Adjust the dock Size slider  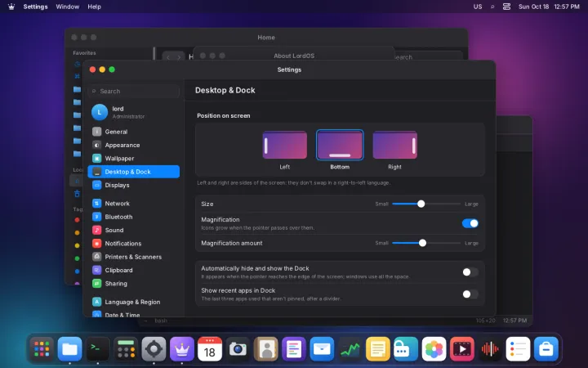point(426,204)
